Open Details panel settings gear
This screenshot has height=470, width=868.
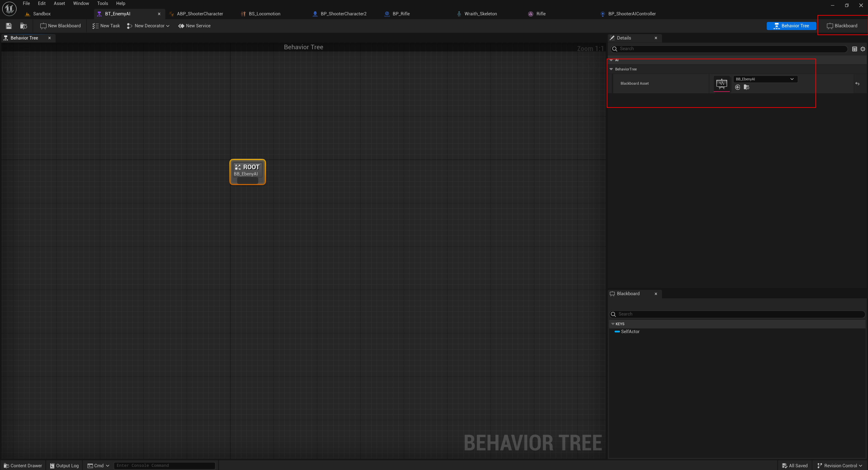coord(863,49)
